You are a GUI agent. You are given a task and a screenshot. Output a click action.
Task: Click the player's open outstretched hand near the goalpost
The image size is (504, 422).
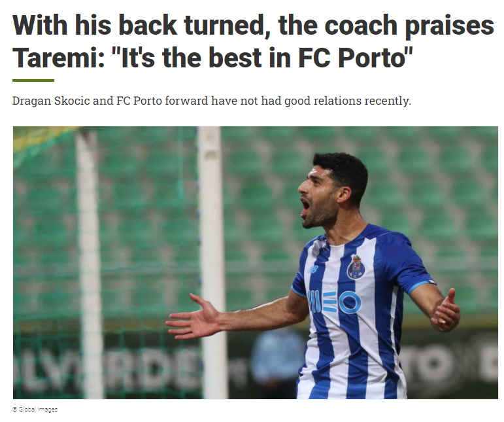192,319
